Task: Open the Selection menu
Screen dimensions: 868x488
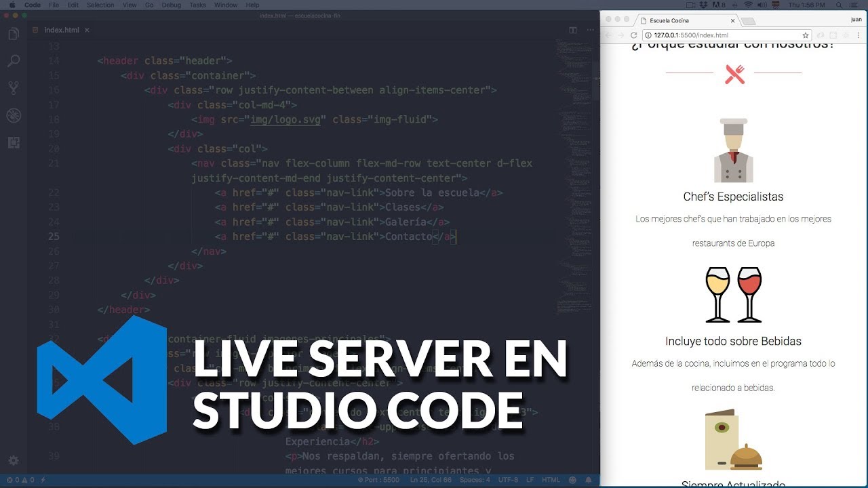Action: point(100,5)
